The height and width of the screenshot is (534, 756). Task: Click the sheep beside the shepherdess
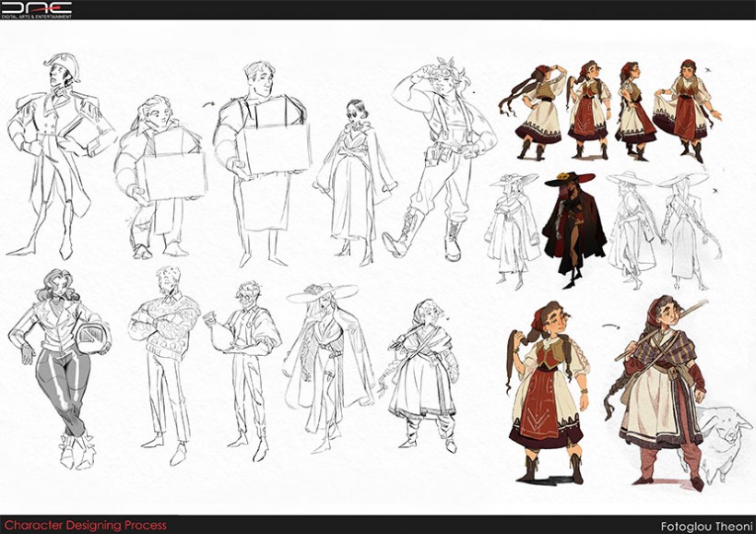[720, 443]
